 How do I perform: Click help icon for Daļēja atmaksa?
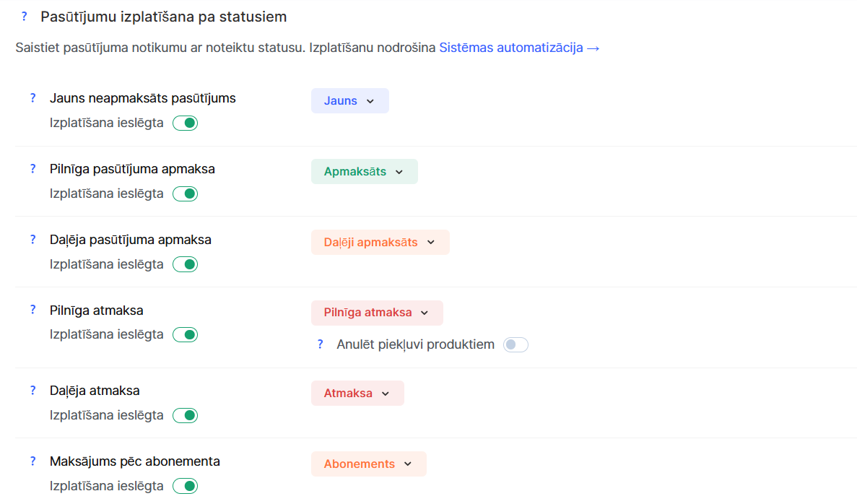[32, 391]
